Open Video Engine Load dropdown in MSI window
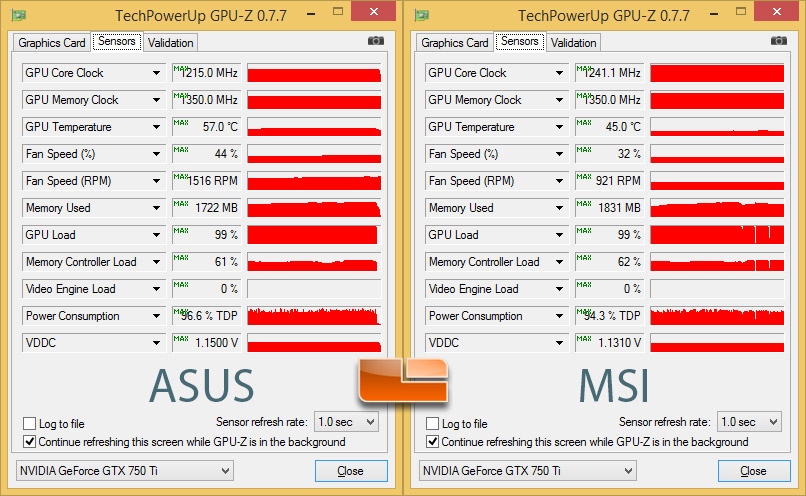Image resolution: width=806 pixels, height=496 pixels. 497,289
